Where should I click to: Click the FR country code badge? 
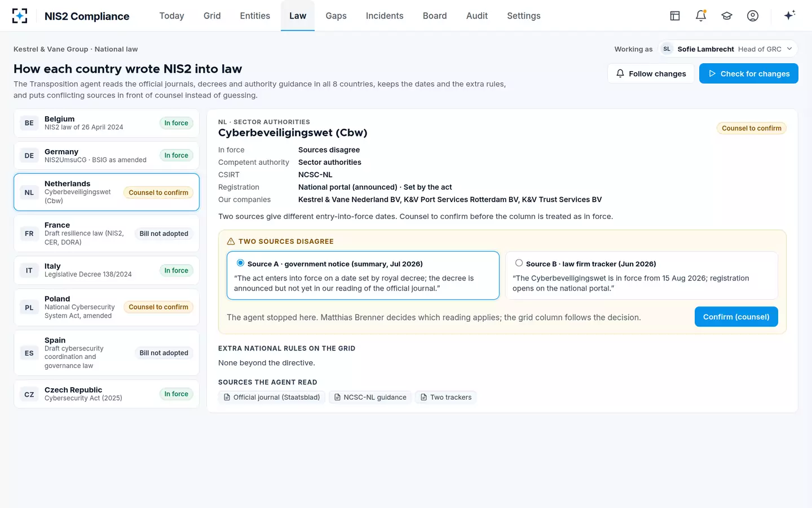pyautogui.click(x=29, y=234)
